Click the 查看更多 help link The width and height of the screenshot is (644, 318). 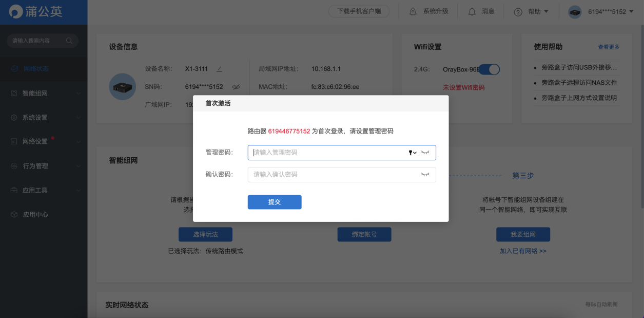pyautogui.click(x=610, y=47)
